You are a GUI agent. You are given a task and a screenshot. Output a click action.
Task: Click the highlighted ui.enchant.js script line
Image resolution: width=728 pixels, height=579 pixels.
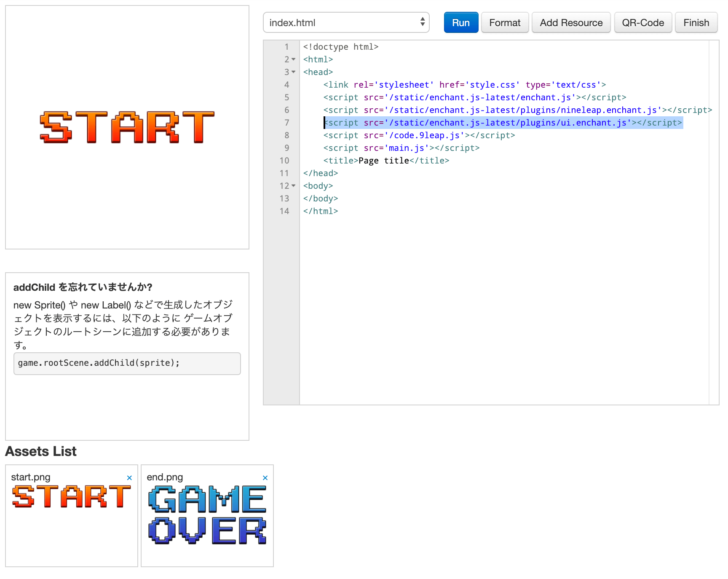[503, 123]
